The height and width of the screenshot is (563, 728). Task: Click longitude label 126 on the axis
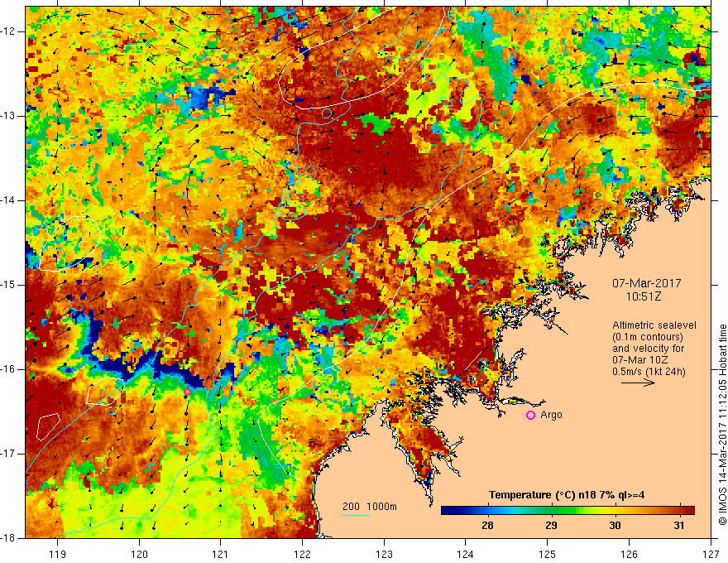[x=629, y=554]
